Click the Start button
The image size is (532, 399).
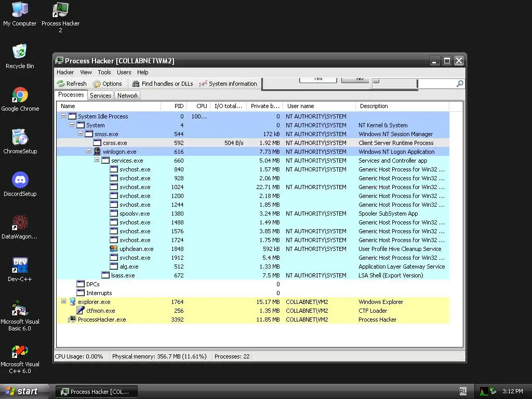click(24, 391)
